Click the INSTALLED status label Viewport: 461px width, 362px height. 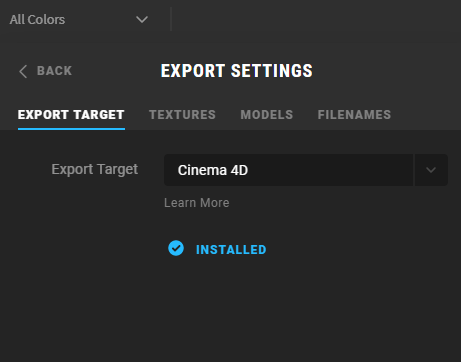[231, 250]
